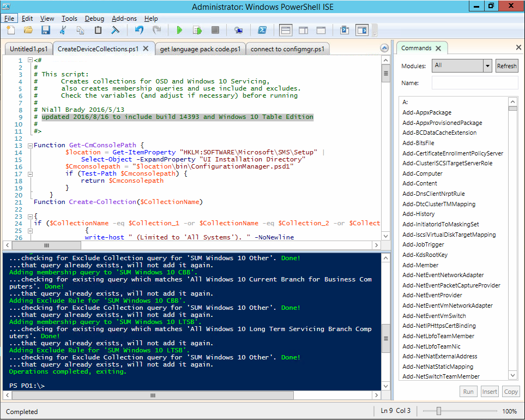The image size is (525, 420).
Task: Click the Open script folder icon
Action: 28,31
